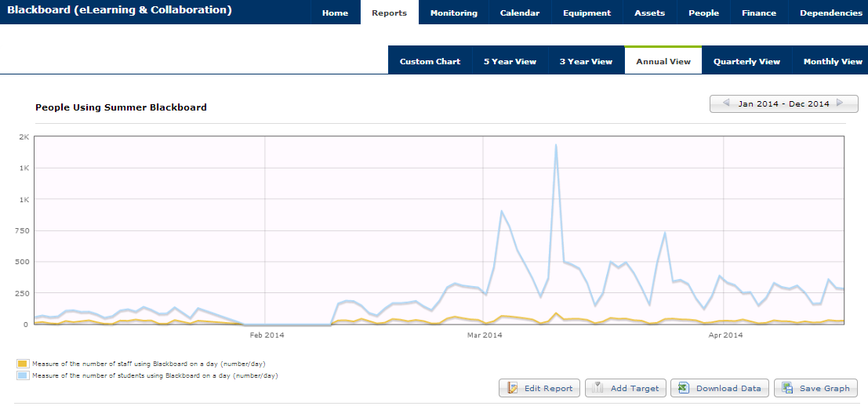Click the 750 y-axis label
868x406 pixels.
coord(22,230)
